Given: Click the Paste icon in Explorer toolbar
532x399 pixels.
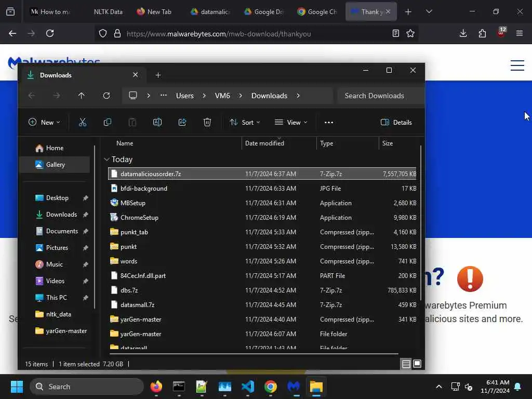Looking at the screenshot, I should click(132, 122).
